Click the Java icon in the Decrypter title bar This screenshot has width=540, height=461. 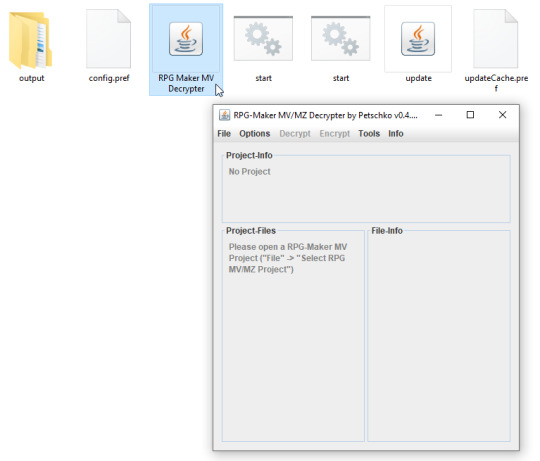point(225,115)
